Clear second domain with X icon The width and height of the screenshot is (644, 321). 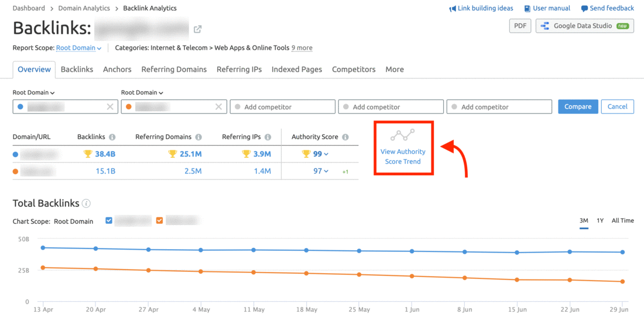[218, 106]
